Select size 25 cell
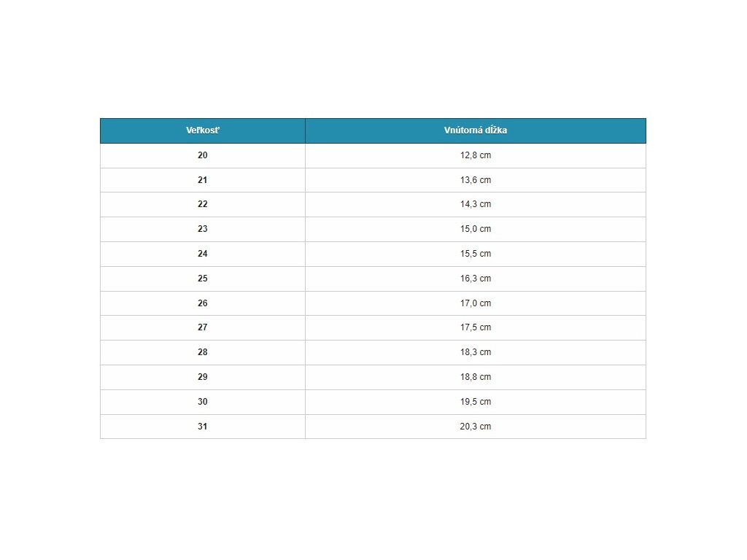The height and width of the screenshot is (560, 747). click(203, 279)
